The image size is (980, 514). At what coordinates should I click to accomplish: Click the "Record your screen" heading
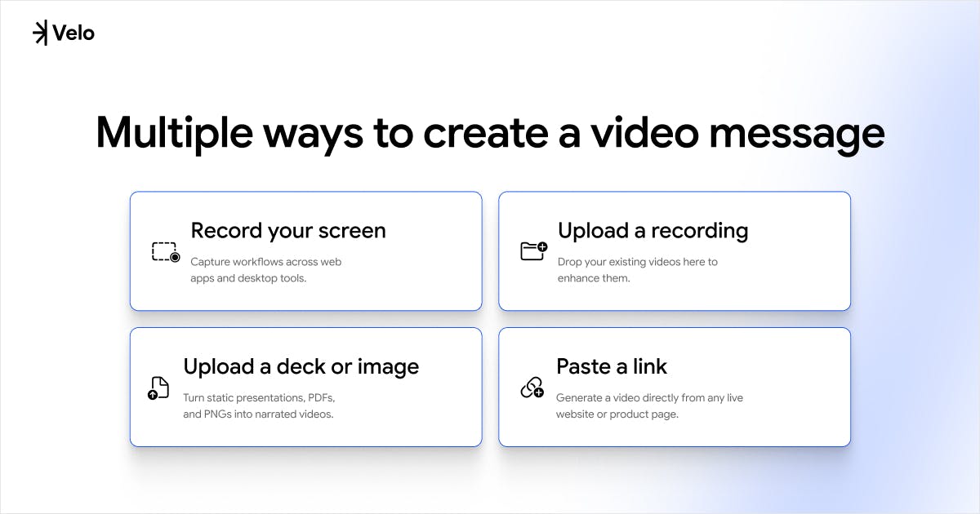(x=288, y=231)
